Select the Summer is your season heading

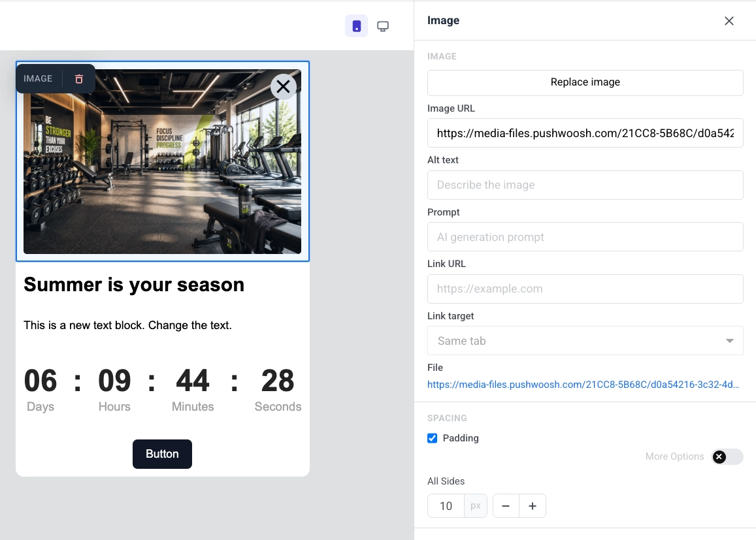[134, 285]
